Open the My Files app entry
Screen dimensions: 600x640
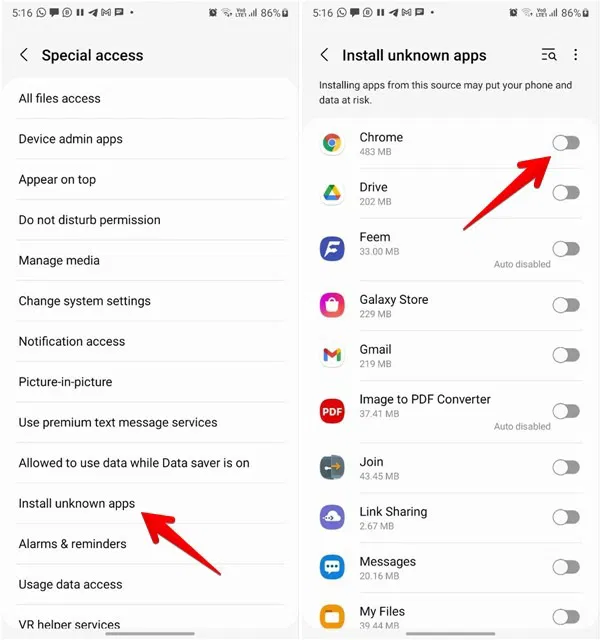tap(382, 612)
